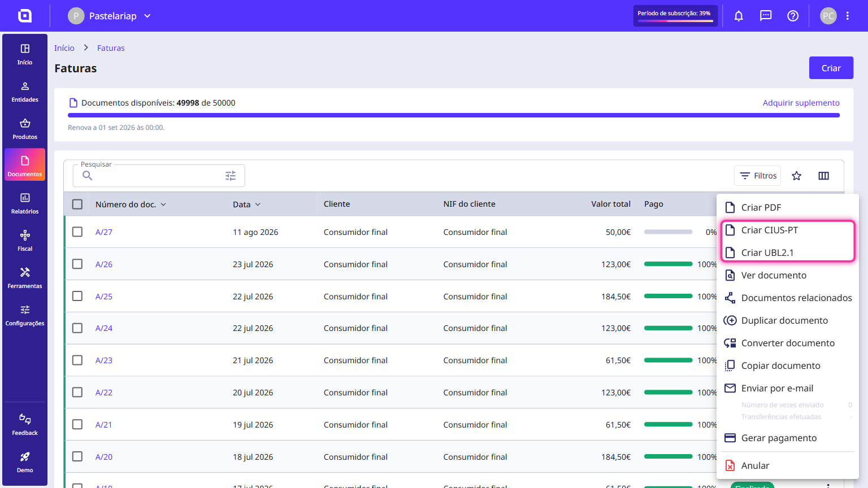Click the Valor total column header
The height and width of the screenshot is (488, 868).
tap(611, 204)
